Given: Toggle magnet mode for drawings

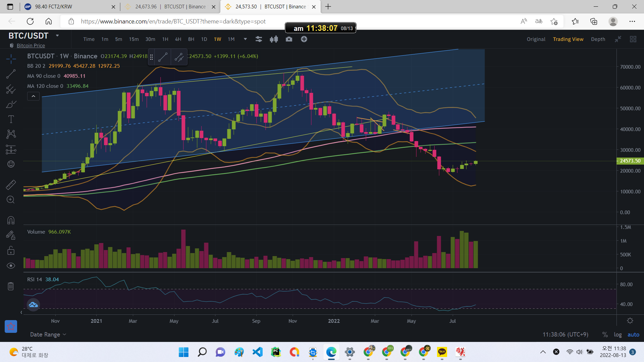Looking at the screenshot, I should click(x=11, y=220).
